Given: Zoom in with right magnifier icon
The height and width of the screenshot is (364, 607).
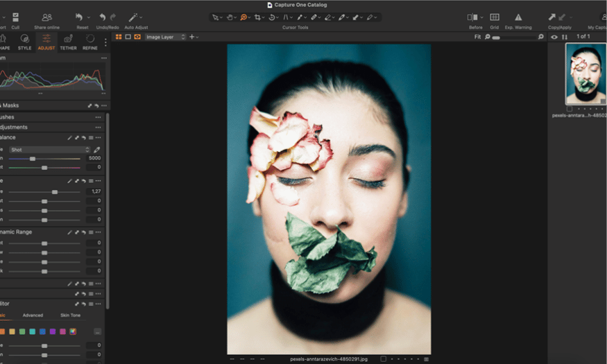Looking at the screenshot, I should click(541, 37).
